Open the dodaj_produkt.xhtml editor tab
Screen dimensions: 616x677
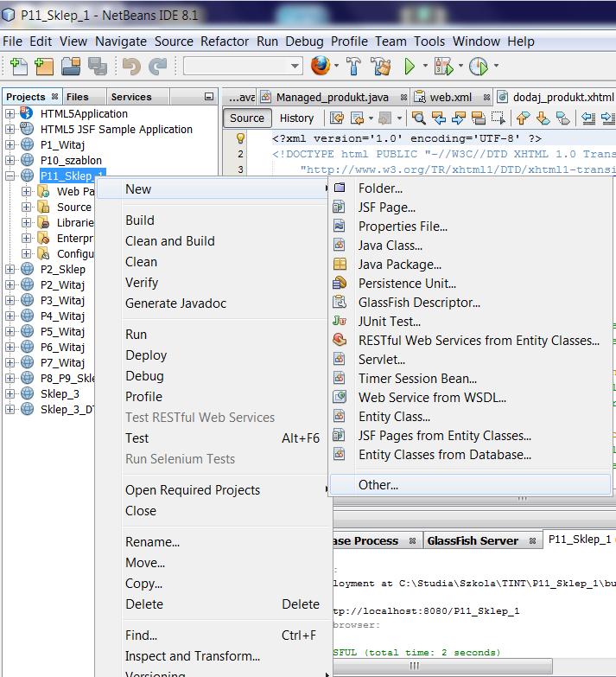tap(556, 97)
